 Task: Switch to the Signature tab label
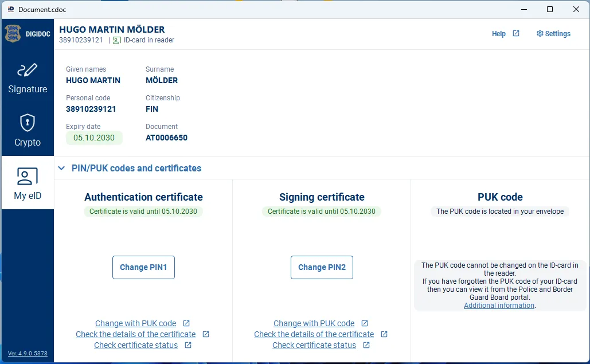[x=28, y=89]
